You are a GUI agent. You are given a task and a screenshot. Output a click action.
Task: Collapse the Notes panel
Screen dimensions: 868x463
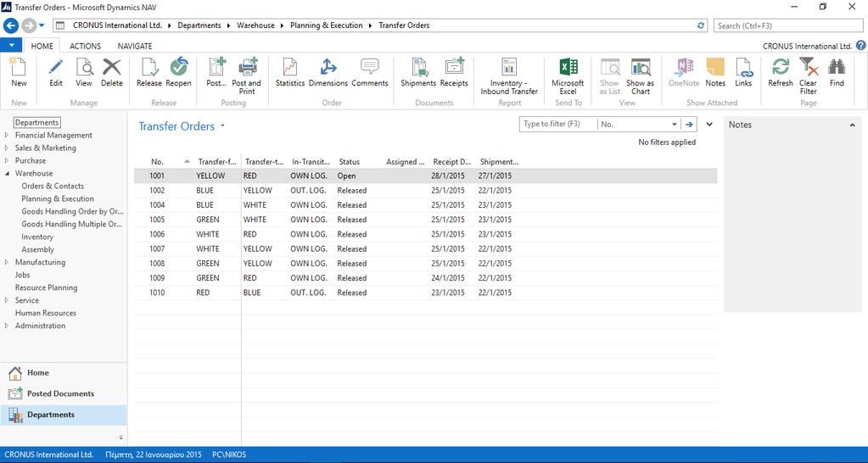(x=853, y=126)
